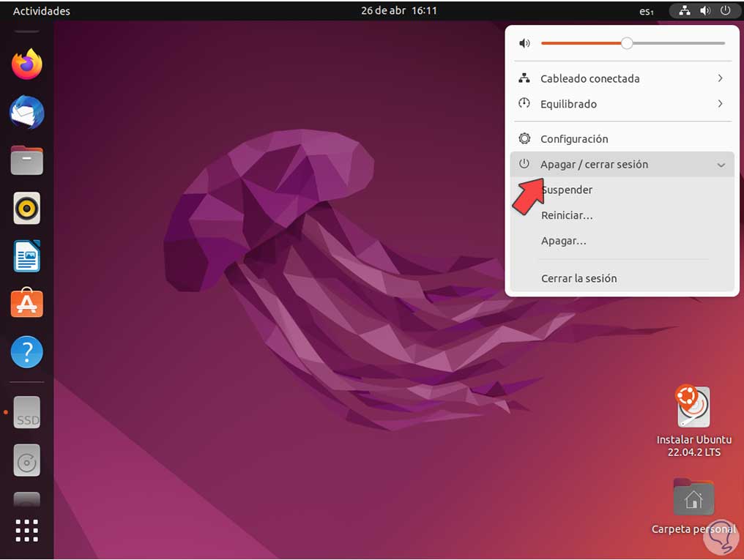Viewport: 744px width, 560px height.
Task: Click speaker icon in top bar
Action: (705, 10)
